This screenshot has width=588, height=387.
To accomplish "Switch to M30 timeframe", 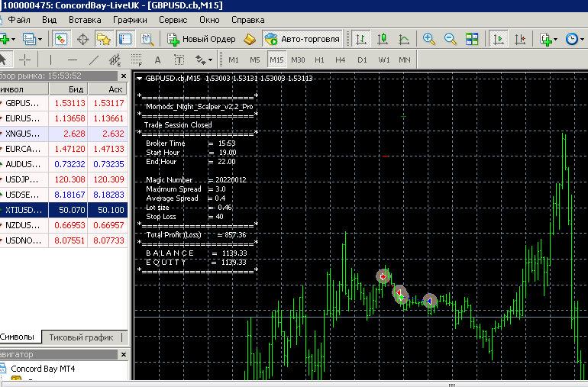I will pos(298,60).
